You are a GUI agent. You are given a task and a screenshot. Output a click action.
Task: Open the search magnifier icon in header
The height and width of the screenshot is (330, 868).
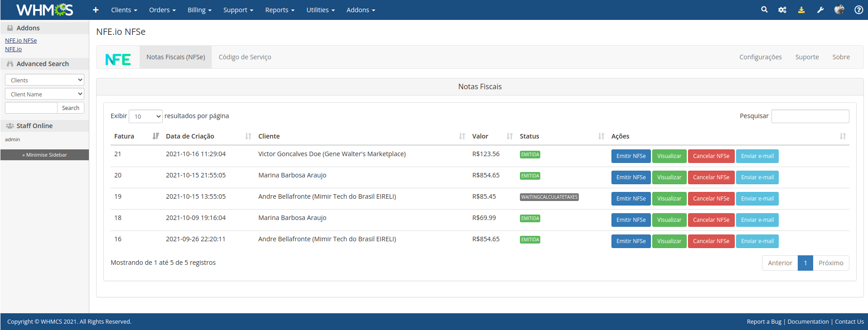pyautogui.click(x=764, y=10)
